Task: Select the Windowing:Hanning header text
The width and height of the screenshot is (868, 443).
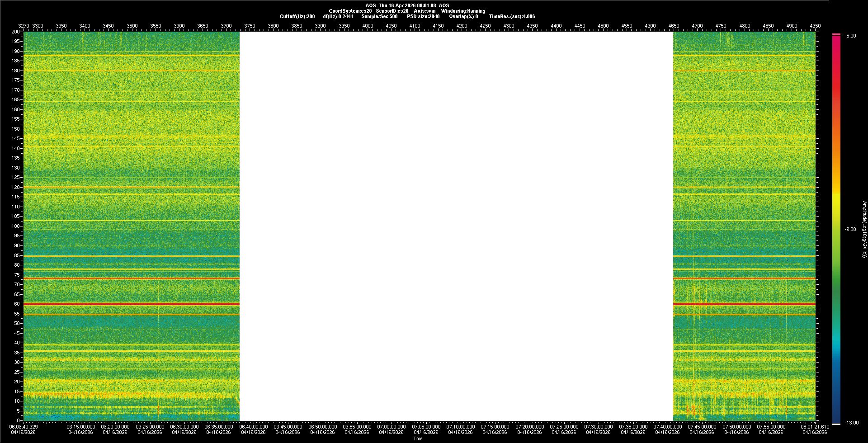Action: [x=463, y=11]
